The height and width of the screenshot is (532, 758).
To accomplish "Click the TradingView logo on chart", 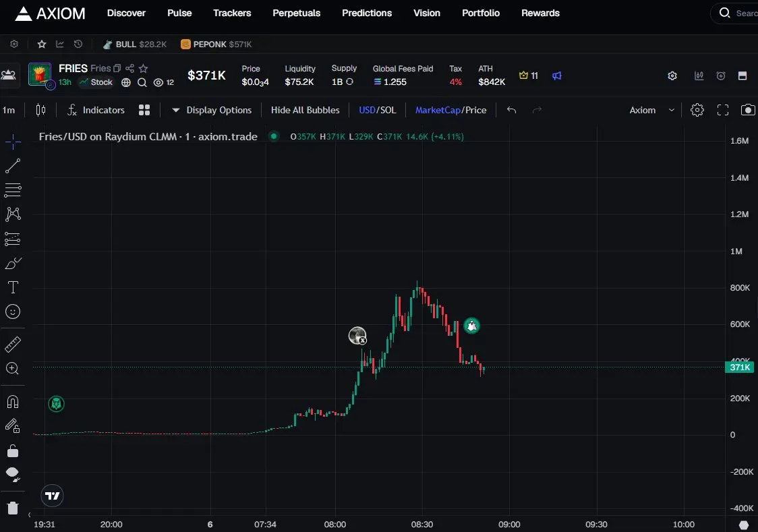I will point(52,496).
